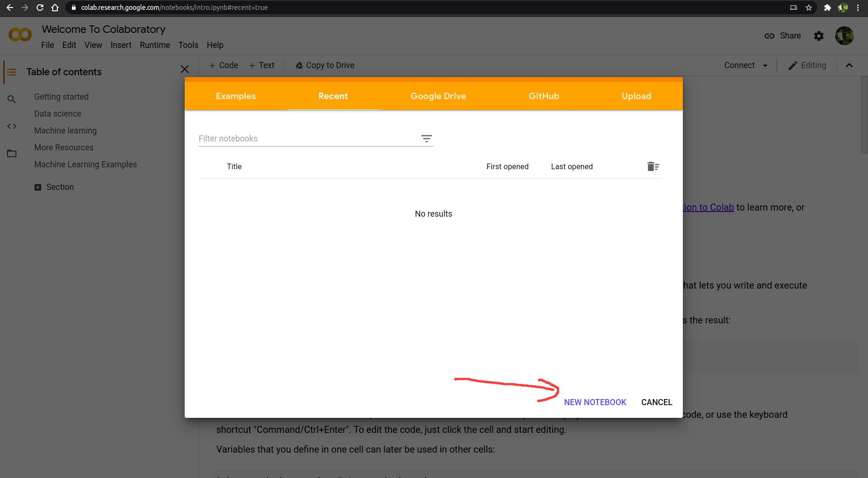Go to Getting started section
Screen dimensions: 868x478
click(x=61, y=97)
